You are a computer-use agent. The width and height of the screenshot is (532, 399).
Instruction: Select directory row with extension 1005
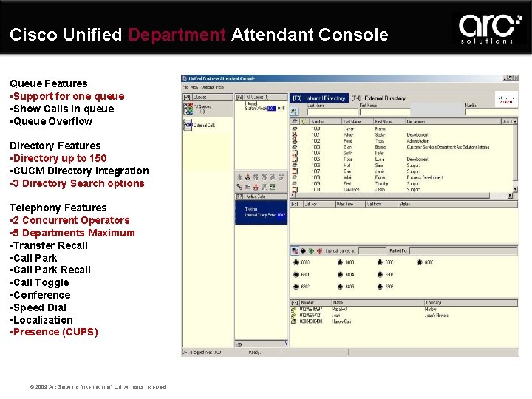point(402,159)
